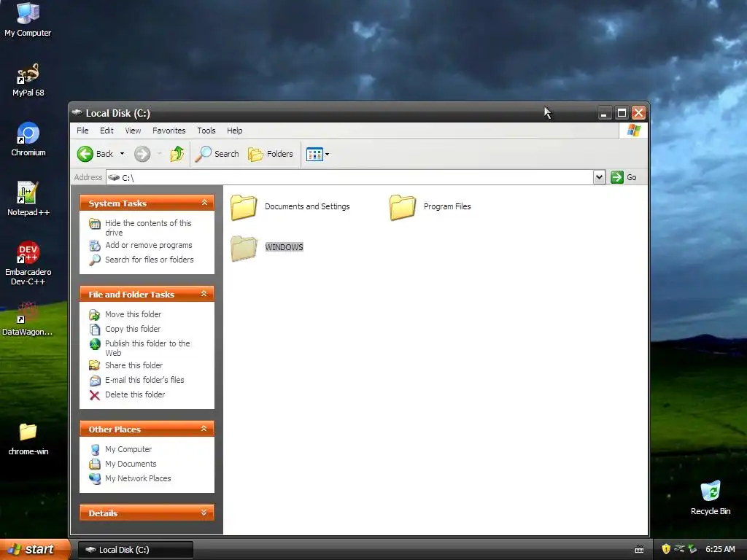This screenshot has height=560, width=747.
Task: Open the Back history dropdown arrow
Action: [x=122, y=154]
